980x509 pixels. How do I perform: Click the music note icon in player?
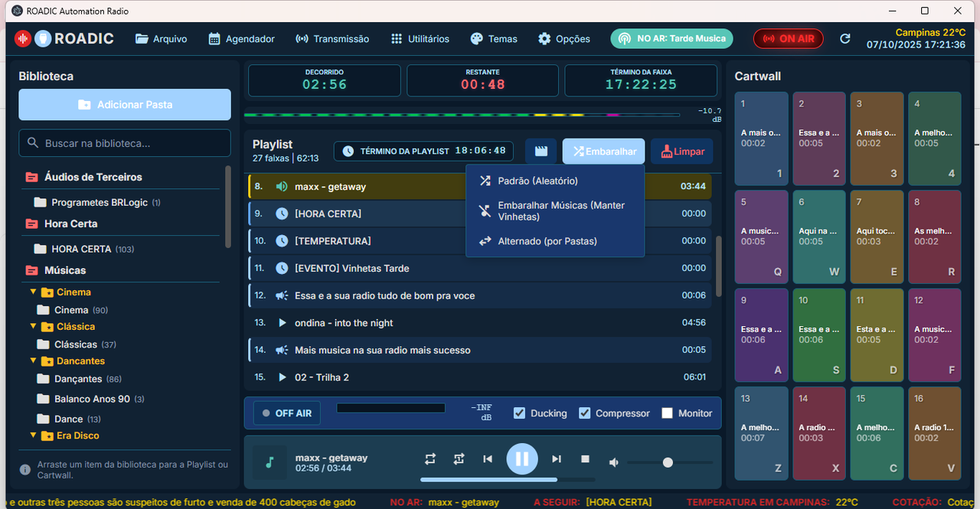click(269, 462)
